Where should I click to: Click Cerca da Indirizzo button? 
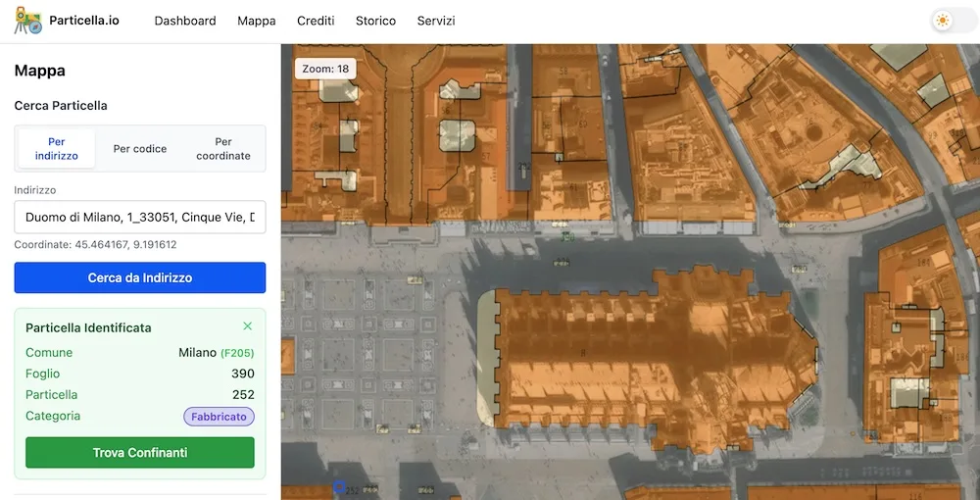[x=140, y=277]
